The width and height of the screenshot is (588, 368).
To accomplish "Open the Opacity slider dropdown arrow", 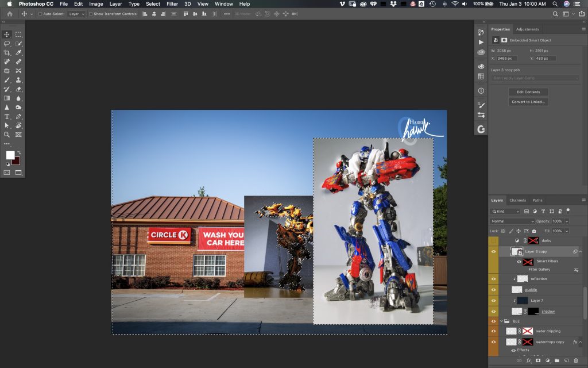I will pyautogui.click(x=567, y=221).
